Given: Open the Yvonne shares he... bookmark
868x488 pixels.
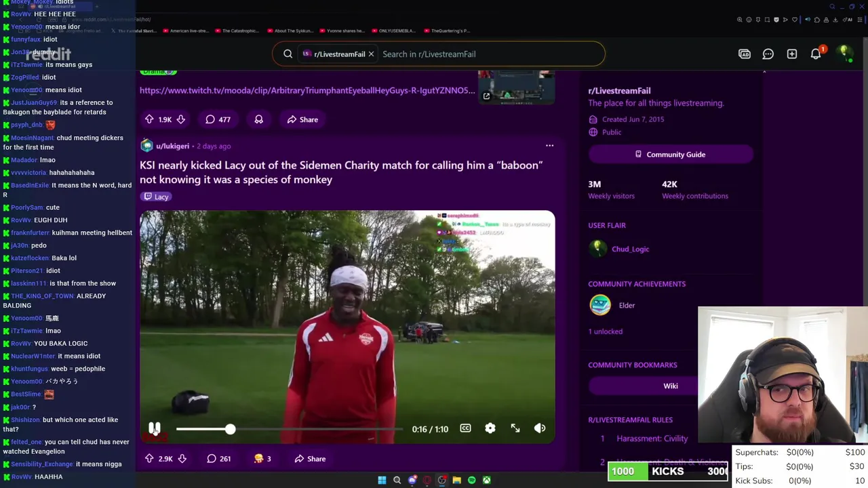Looking at the screenshot, I should (341, 30).
